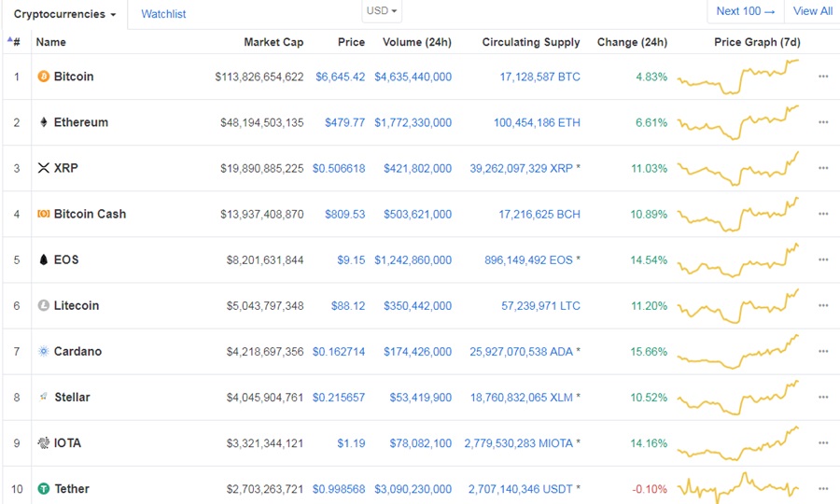Screen dimensions: 840x504
Task: Click Bitcoin market cap $113,826,654,622
Action: coord(259,77)
